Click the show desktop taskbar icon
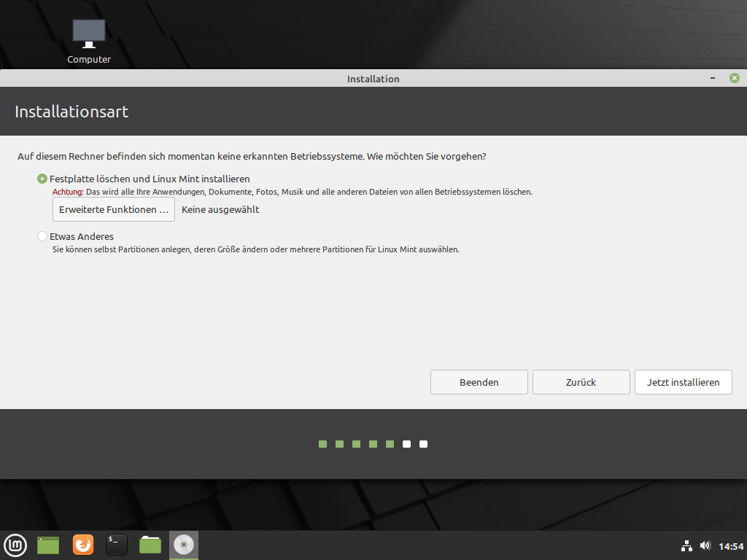Screen dimensions: 747x560 48,545
